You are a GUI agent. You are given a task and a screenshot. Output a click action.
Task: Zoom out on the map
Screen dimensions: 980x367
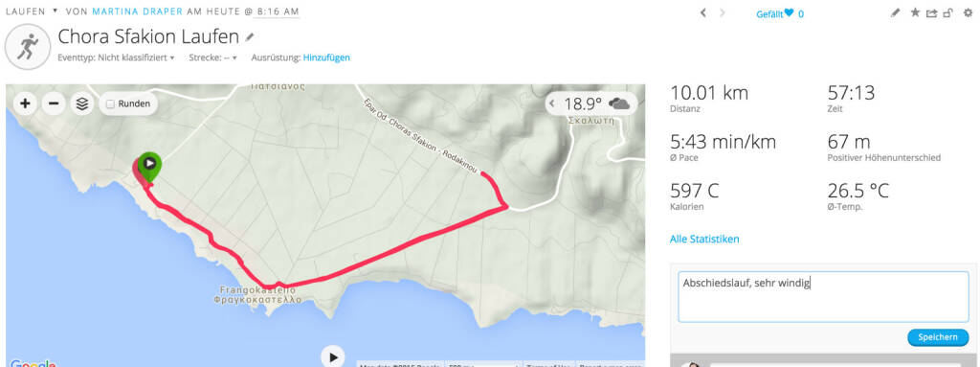tap(54, 103)
